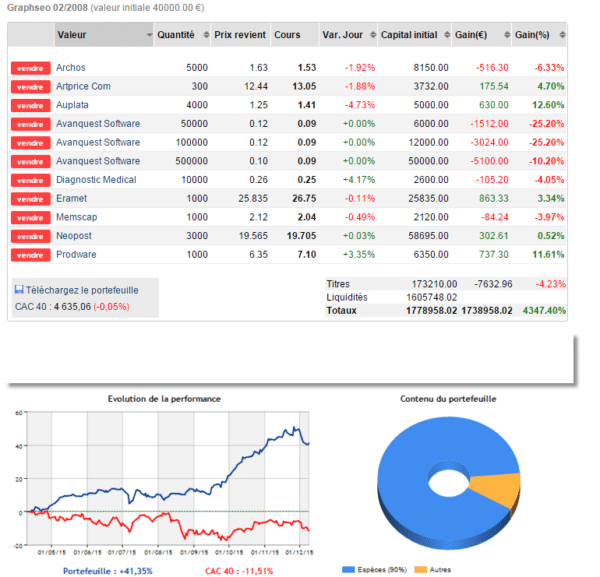The height and width of the screenshot is (577, 600).
Task: Click vendre for Eramet
Action: (x=31, y=199)
